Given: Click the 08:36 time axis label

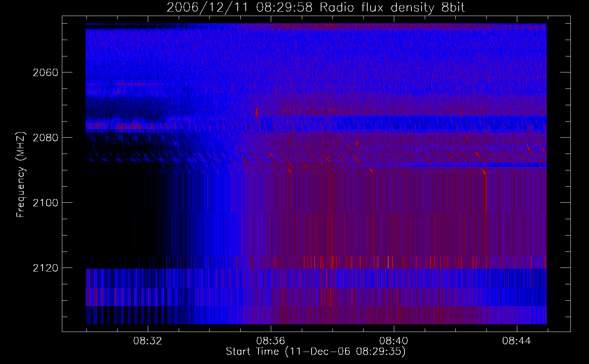Looking at the screenshot, I should pos(271,341).
